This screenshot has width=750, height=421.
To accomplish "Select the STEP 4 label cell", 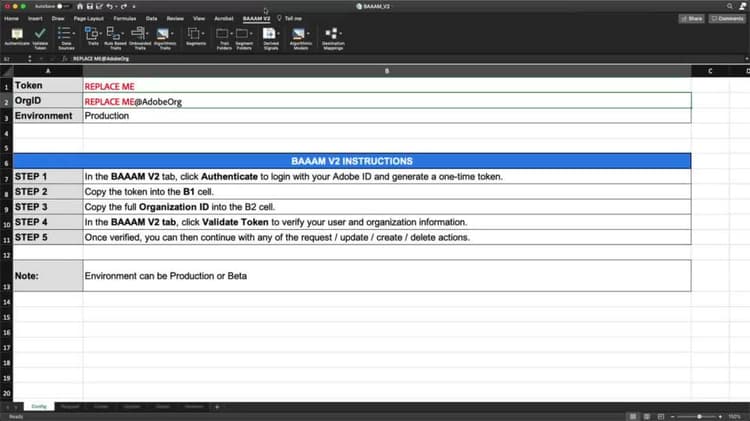I will click(x=48, y=222).
